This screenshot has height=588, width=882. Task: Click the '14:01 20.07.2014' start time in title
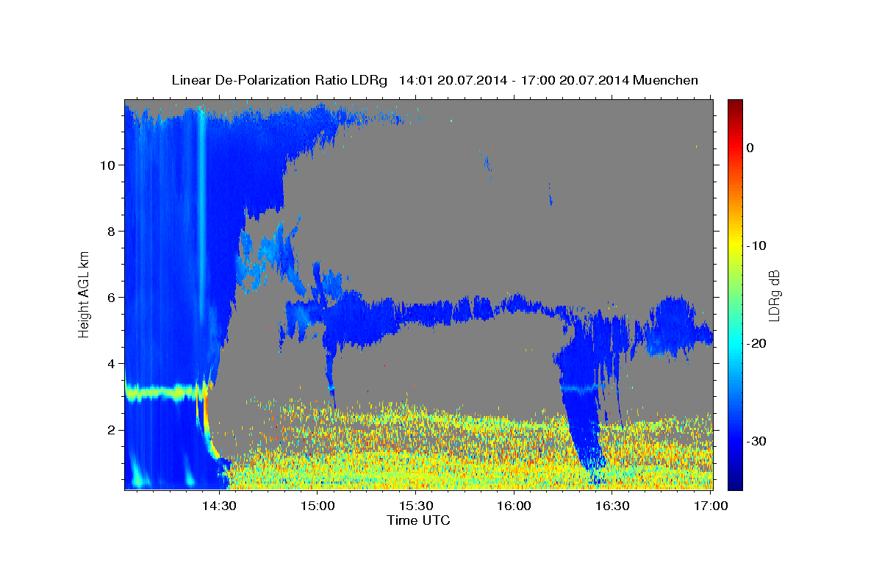[452, 80]
